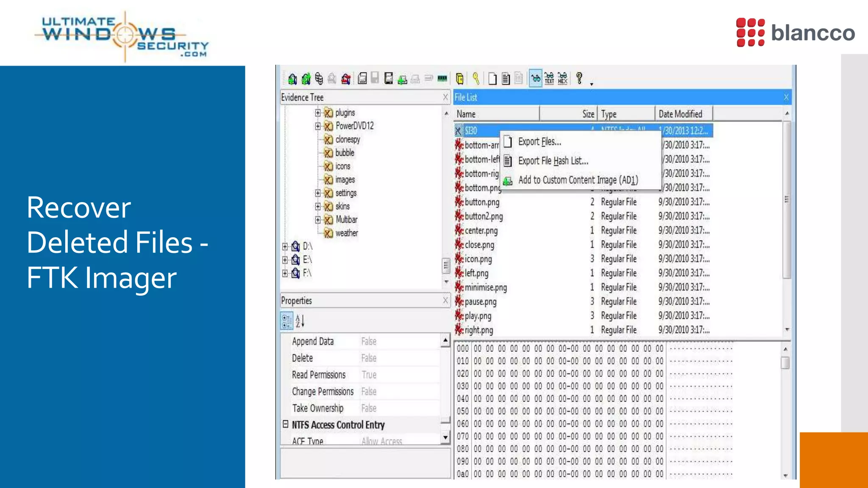The width and height of the screenshot is (868, 488).
Task: Click the Add Evidence Item toolbar icon
Action: (292, 79)
